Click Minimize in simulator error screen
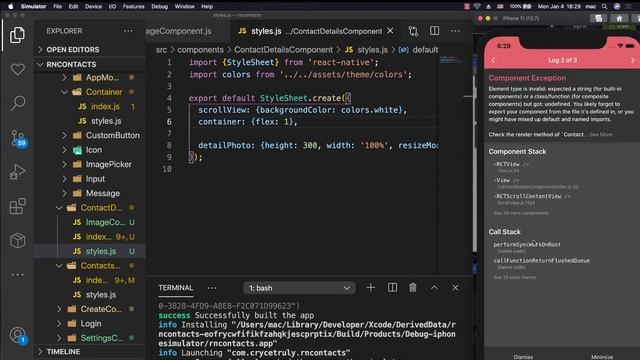This screenshot has width=640, height=360. tap(602, 357)
